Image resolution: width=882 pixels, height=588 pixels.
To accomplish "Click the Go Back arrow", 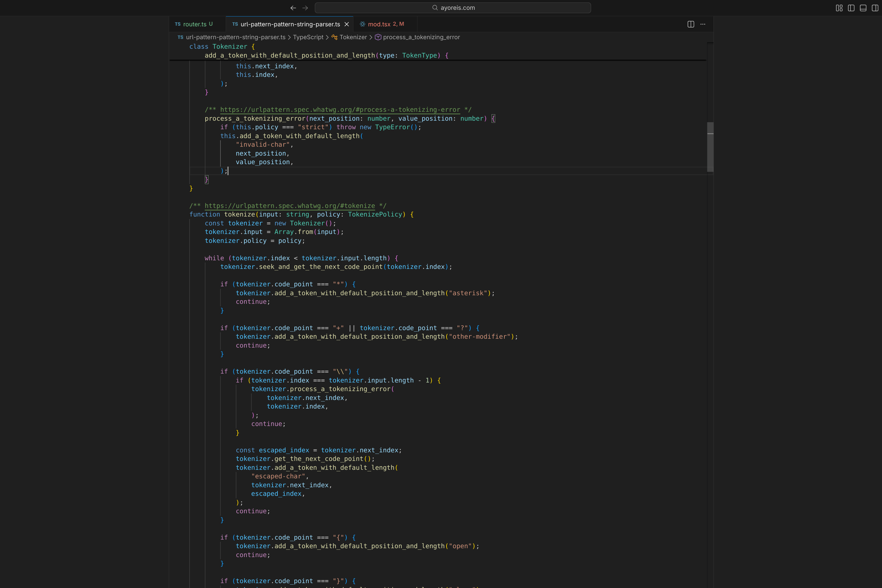I will [293, 8].
